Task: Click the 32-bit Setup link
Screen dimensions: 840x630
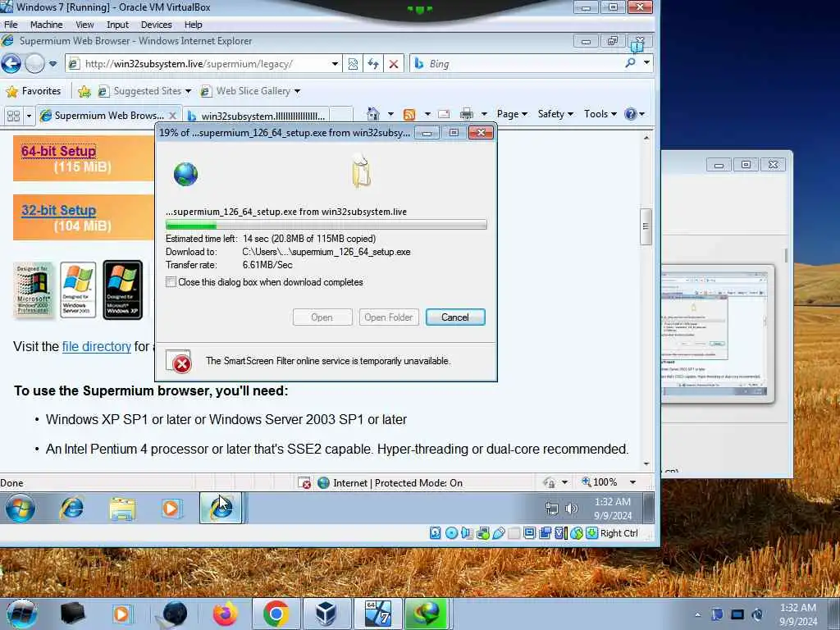Action: [x=58, y=210]
